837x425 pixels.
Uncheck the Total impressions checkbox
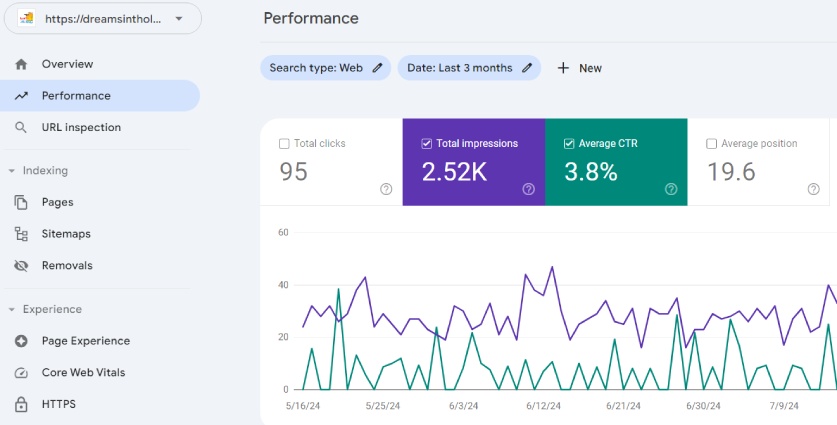(427, 144)
